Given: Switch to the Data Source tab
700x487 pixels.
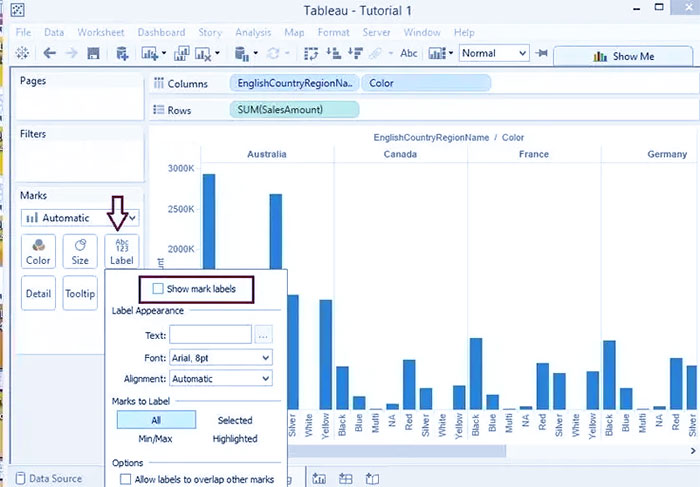Looking at the screenshot, I should pyautogui.click(x=49, y=478).
